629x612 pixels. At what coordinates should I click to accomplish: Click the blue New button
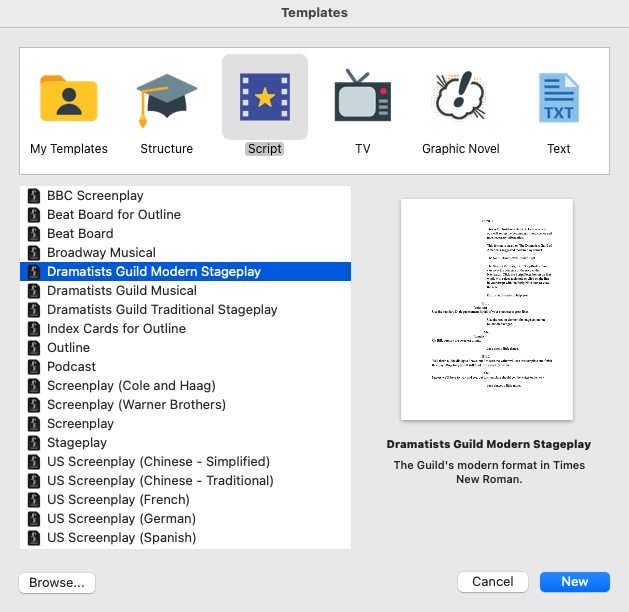[x=574, y=582]
